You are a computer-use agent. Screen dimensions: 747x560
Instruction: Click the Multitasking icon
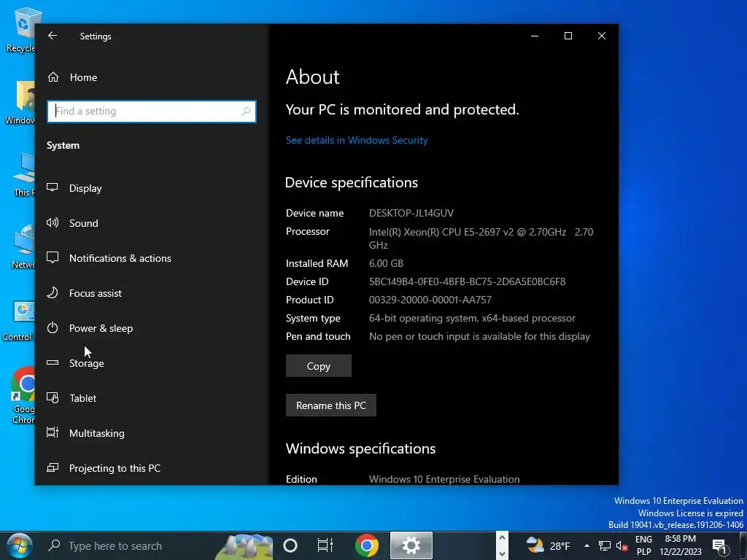click(53, 432)
